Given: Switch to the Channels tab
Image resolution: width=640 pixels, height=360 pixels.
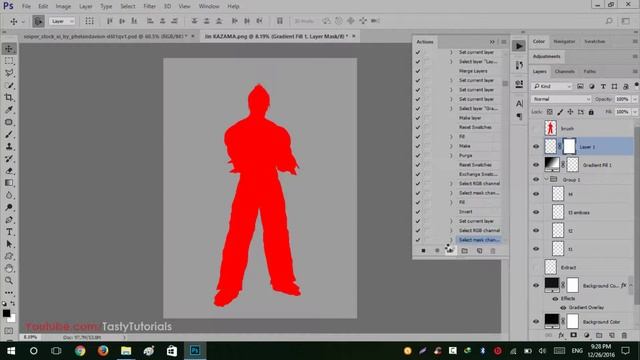Looking at the screenshot, I should 564,71.
